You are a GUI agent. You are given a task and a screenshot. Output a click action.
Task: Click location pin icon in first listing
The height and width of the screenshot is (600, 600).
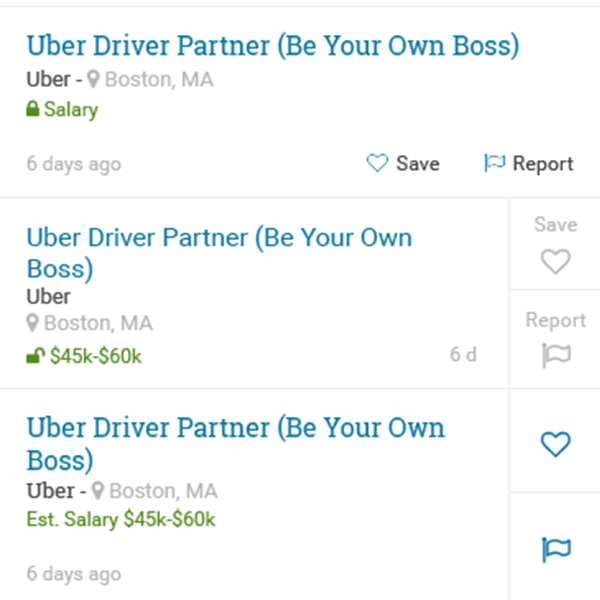(93, 79)
